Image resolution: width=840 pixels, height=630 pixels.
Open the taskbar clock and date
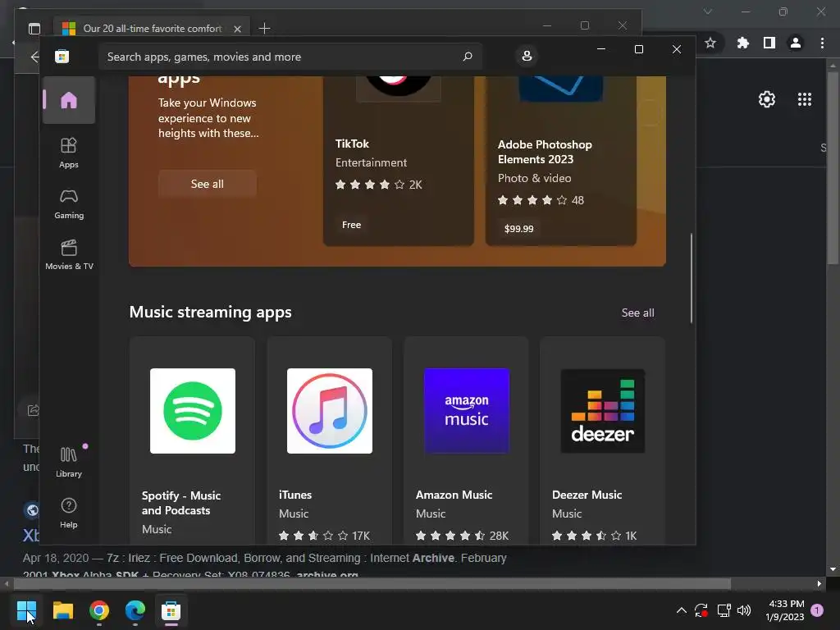click(x=785, y=610)
